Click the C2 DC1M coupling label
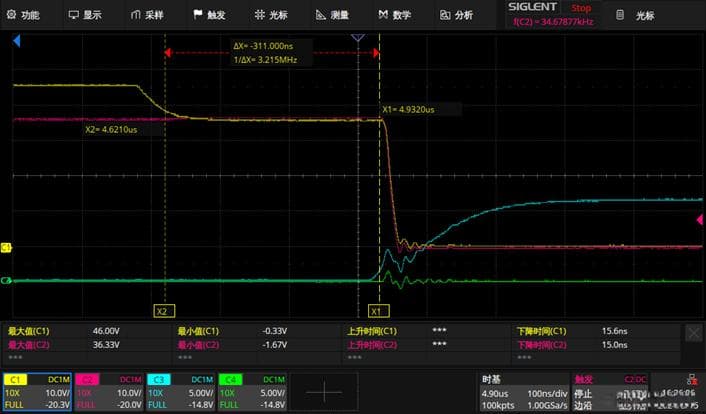This screenshot has height=414, width=706. (x=131, y=380)
